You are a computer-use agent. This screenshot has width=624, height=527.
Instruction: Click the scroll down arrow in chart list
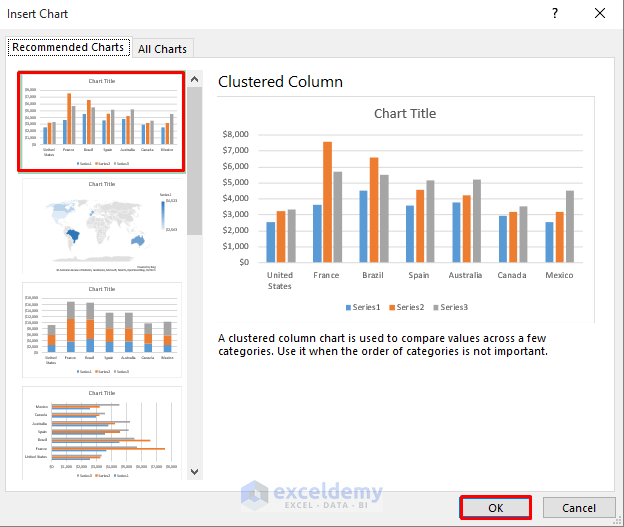click(194, 472)
